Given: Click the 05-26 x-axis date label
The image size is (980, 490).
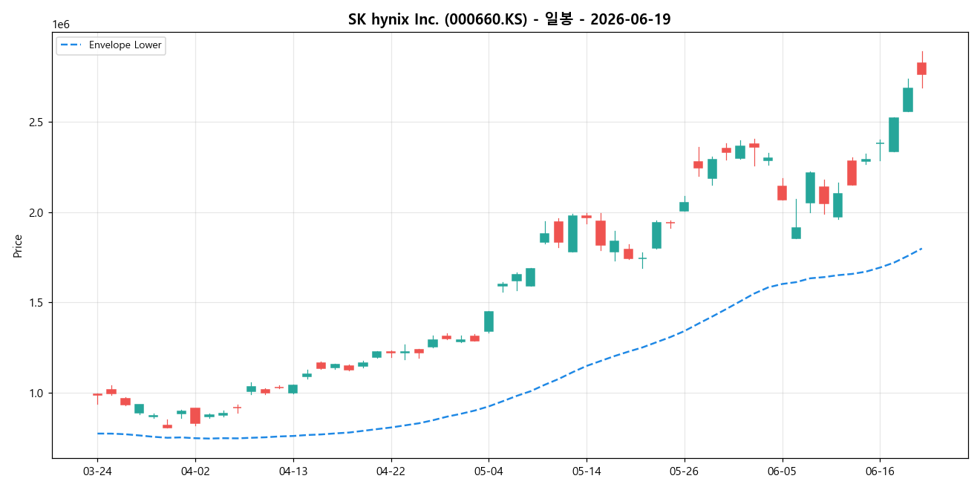Looking at the screenshot, I should (684, 471).
